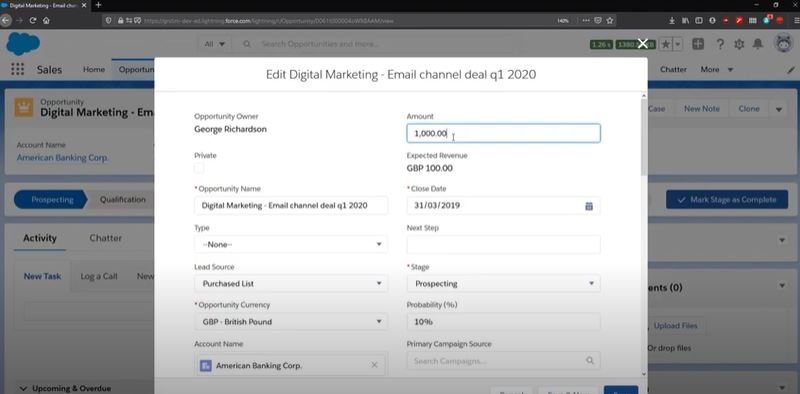800x394 pixels.
Task: Open the Chatter navigation tab
Action: tap(673, 69)
